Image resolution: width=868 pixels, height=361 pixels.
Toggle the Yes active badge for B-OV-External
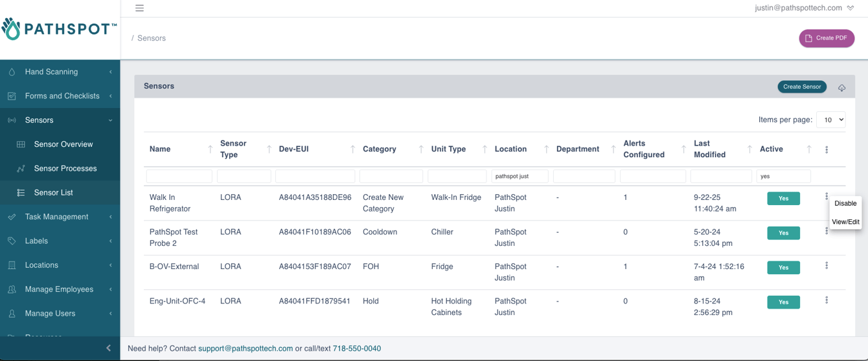783,268
